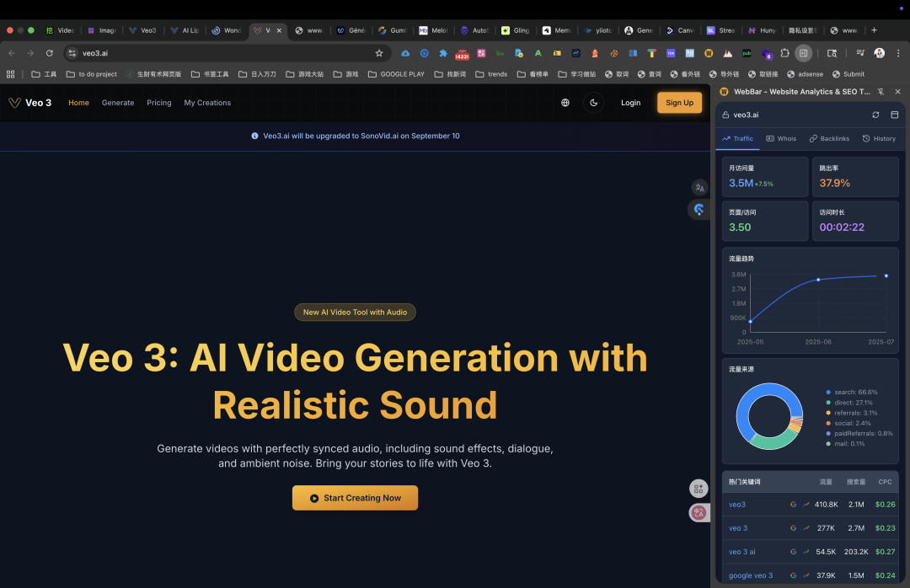The image size is (910, 588).
Task: Click the 37.9% bounce rate value
Action: point(834,183)
